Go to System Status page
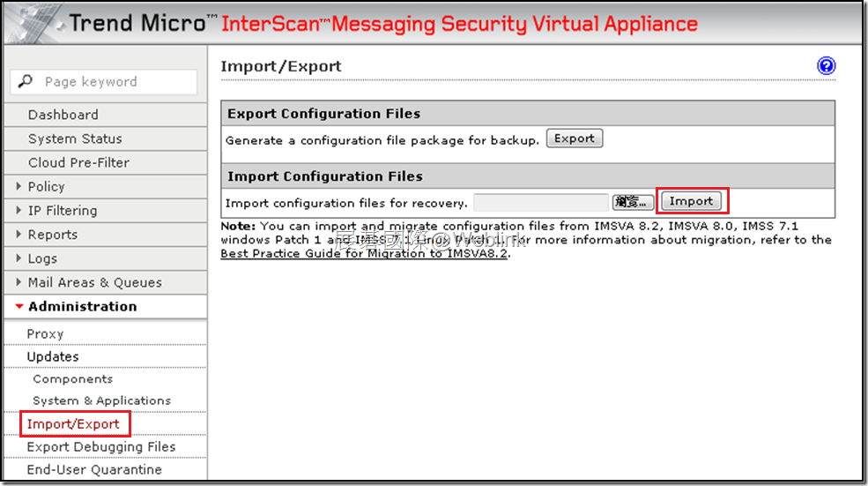Image resolution: width=868 pixels, height=486 pixels. (75, 138)
